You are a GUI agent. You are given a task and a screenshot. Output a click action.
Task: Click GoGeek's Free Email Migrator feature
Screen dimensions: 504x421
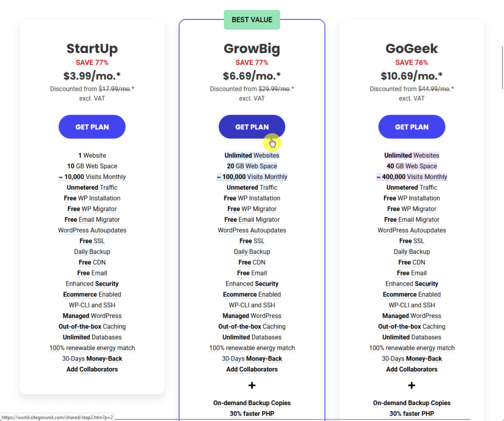point(411,220)
